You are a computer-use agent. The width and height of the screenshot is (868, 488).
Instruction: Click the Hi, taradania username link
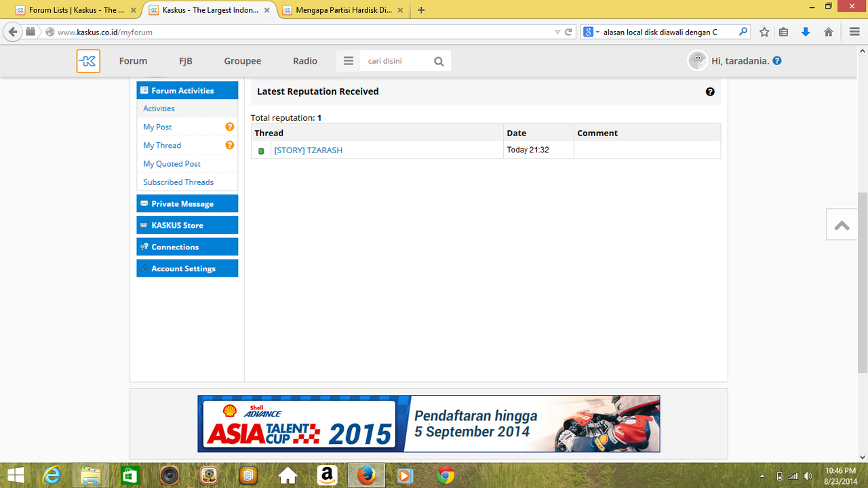tap(740, 60)
